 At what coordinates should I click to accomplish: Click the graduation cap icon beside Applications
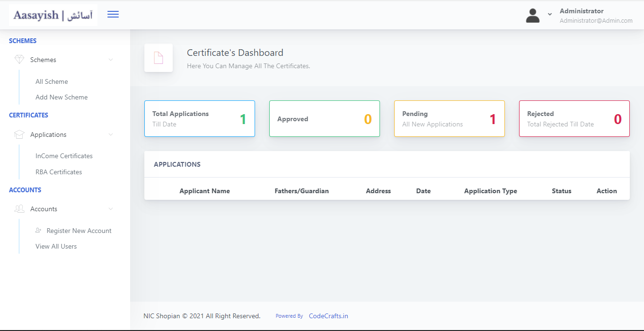coord(19,134)
